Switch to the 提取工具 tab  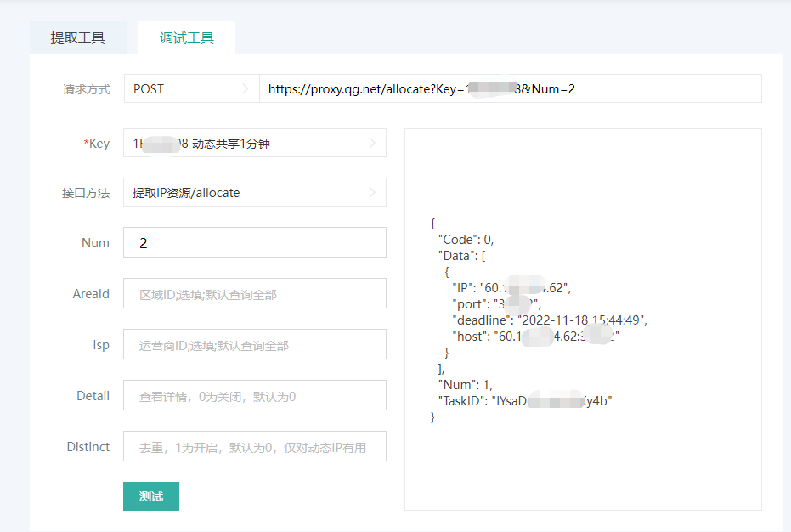pyautogui.click(x=77, y=38)
